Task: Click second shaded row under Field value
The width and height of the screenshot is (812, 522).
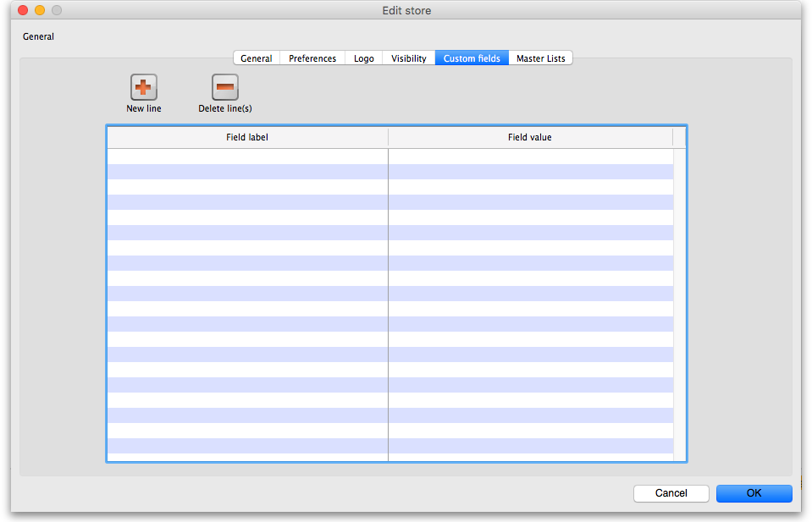Action: point(530,202)
